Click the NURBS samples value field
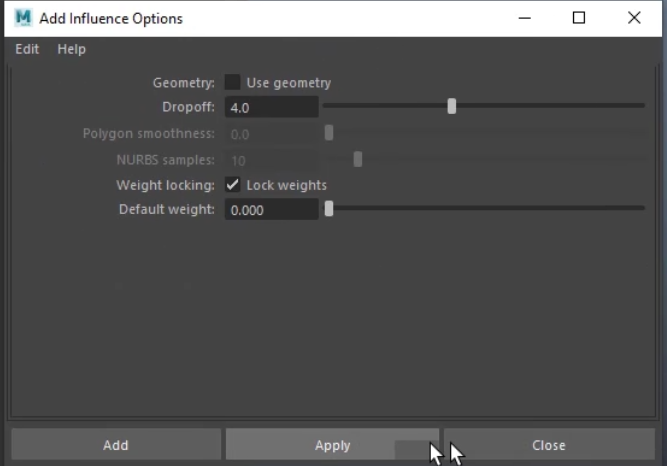This screenshot has width=667, height=466. [x=271, y=160]
